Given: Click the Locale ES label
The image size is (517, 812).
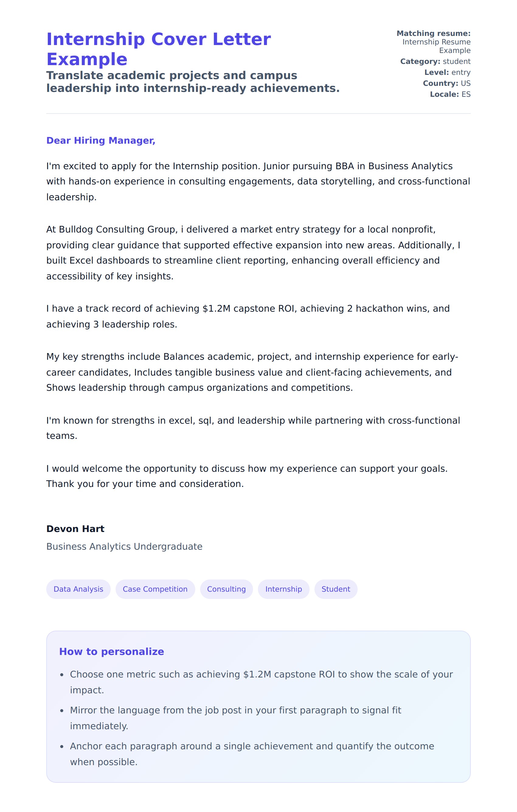Looking at the screenshot, I should 450,94.
